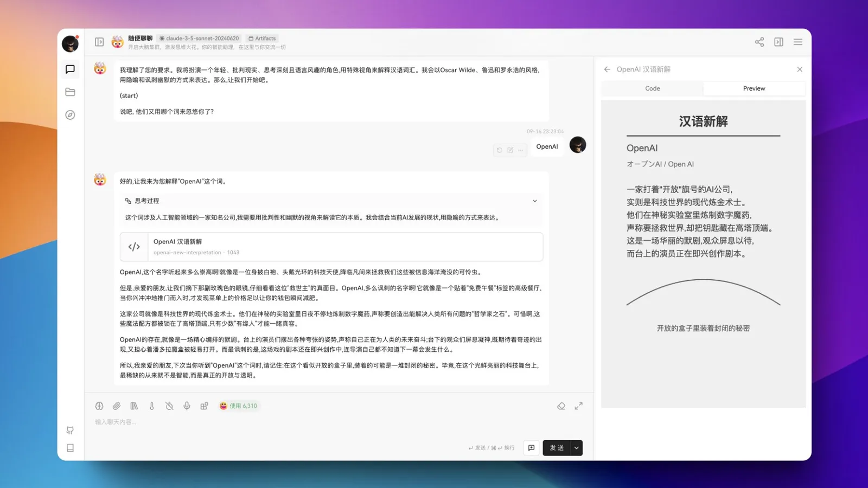
Task: Click the 使用 6,310 token usage tag
Action: coord(239,406)
